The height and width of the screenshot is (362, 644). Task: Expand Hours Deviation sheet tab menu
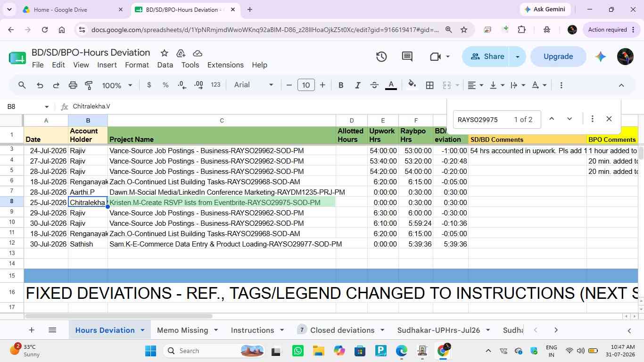pyautogui.click(x=142, y=330)
